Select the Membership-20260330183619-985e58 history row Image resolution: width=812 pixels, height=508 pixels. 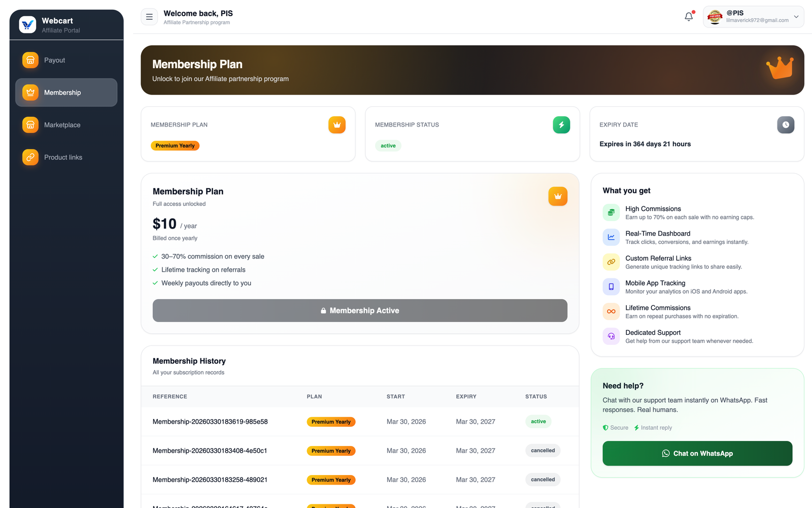coord(210,422)
